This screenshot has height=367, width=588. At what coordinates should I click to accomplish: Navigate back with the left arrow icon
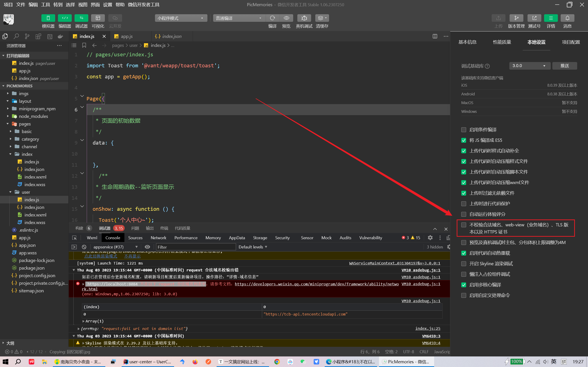tap(95, 46)
